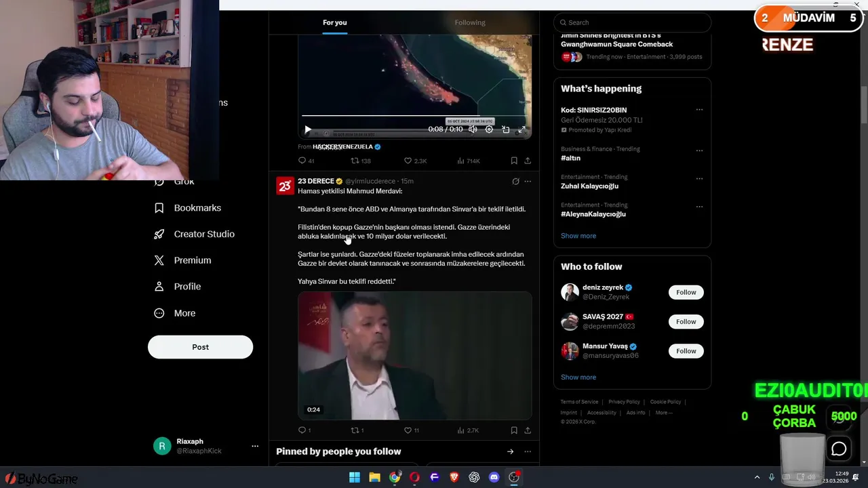The width and height of the screenshot is (868, 488).
Task: Open options for Zuhal Kalaycıoğlu trend
Action: click(x=699, y=179)
